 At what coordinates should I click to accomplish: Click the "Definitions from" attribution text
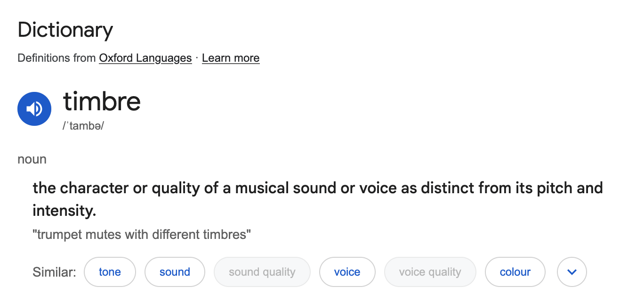(56, 58)
